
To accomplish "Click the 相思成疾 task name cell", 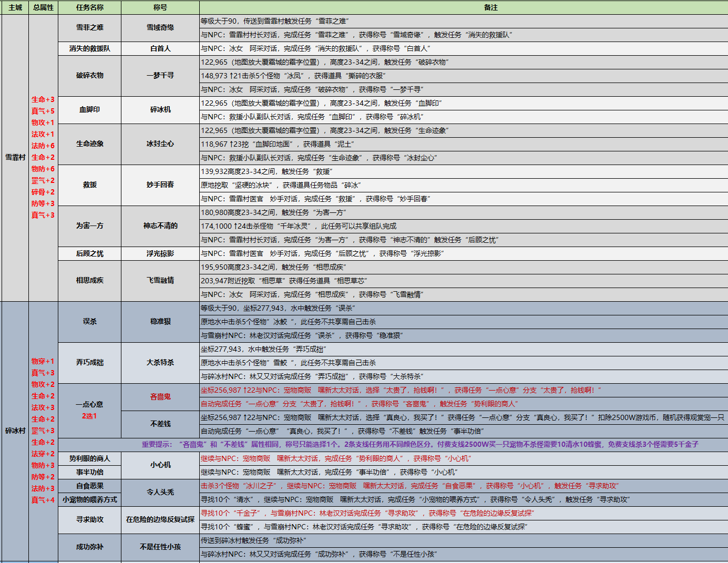I will (90, 281).
